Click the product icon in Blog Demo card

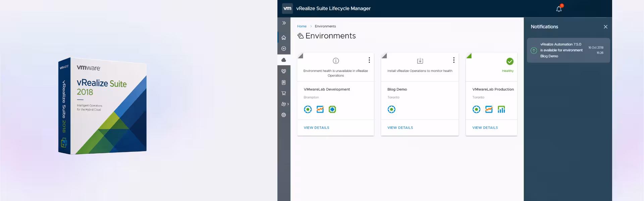tap(391, 109)
